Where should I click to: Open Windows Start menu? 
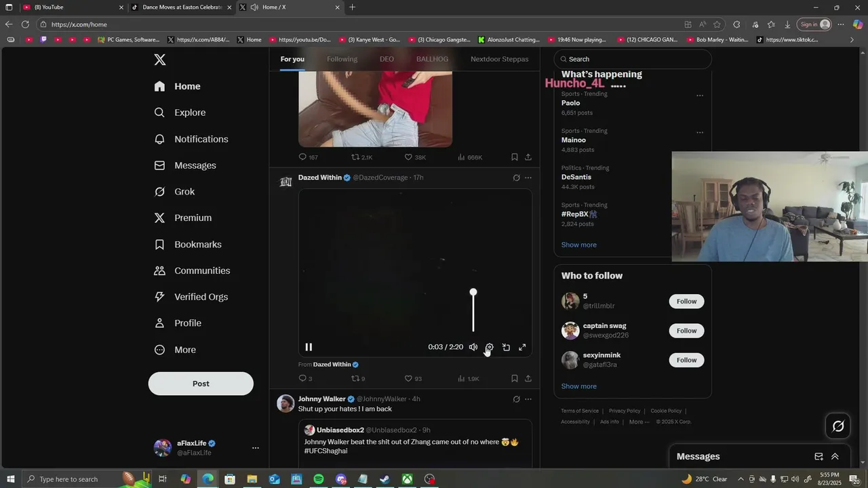click(x=10, y=479)
